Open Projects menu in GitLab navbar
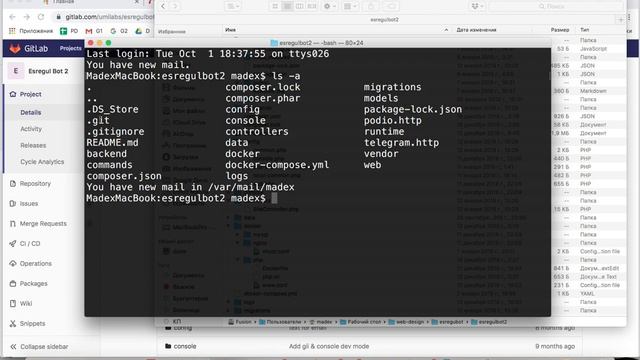Screen dimensions: 640x360 pyautogui.click(x=71, y=48)
